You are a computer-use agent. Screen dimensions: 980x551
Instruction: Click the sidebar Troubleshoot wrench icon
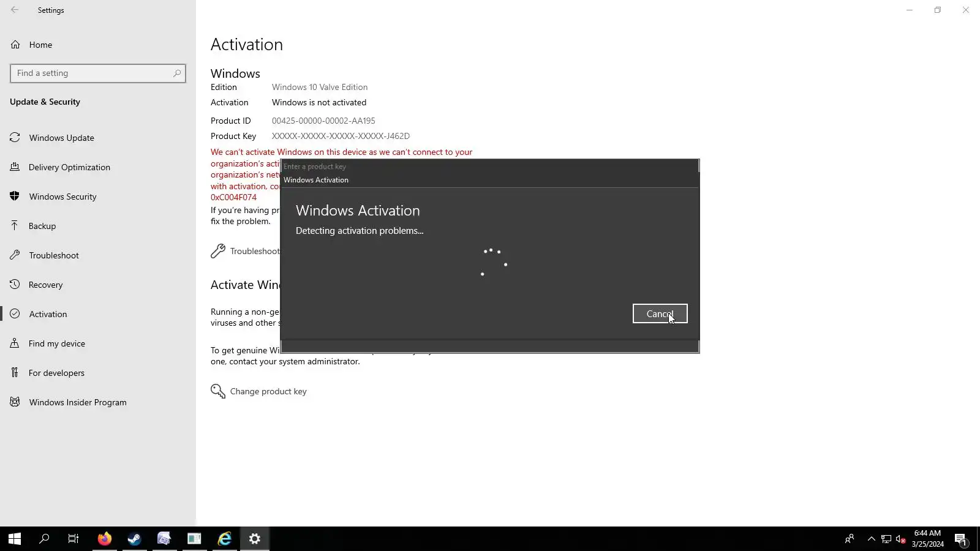pyautogui.click(x=15, y=255)
